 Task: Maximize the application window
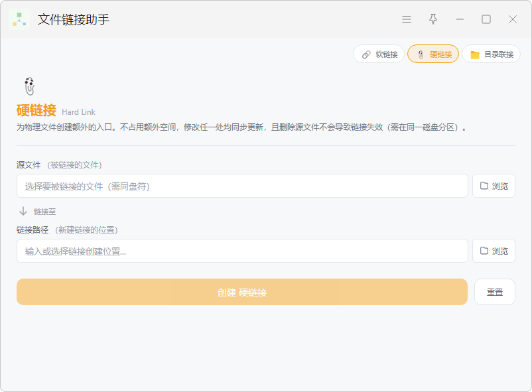point(486,19)
